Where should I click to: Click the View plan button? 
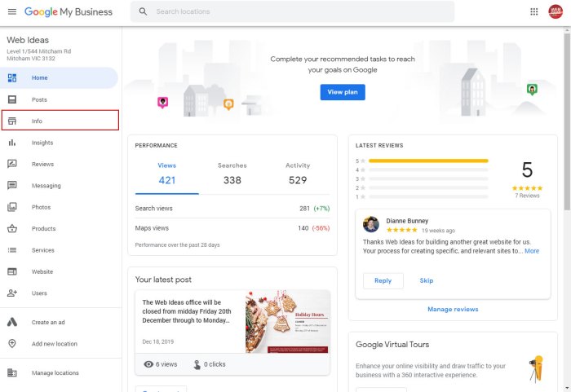pyautogui.click(x=343, y=93)
